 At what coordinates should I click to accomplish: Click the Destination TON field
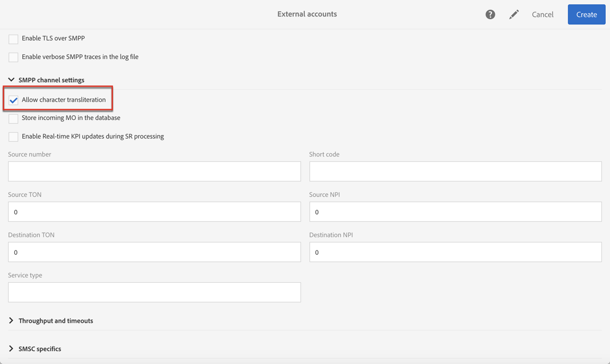(x=154, y=252)
